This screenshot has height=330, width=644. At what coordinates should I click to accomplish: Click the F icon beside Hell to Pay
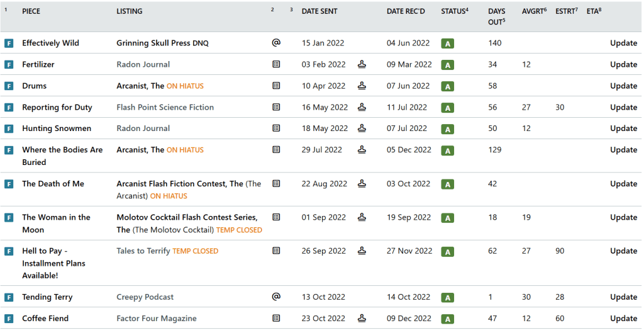[x=9, y=251]
